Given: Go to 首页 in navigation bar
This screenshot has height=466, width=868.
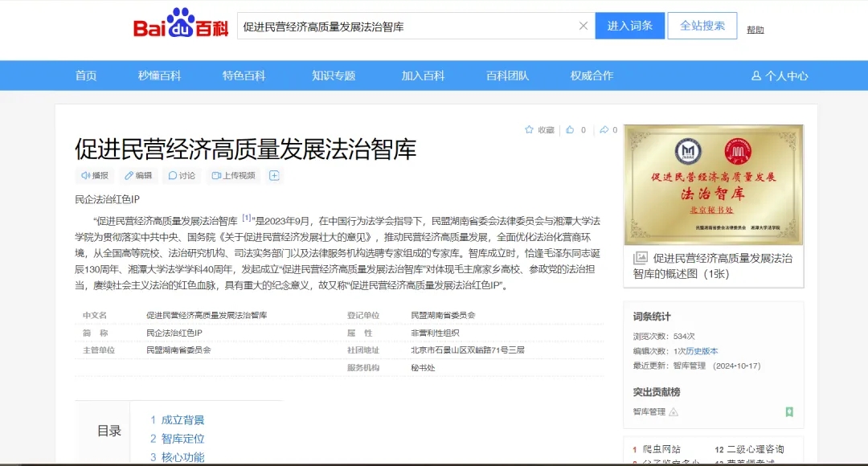Looking at the screenshot, I should 86,76.
